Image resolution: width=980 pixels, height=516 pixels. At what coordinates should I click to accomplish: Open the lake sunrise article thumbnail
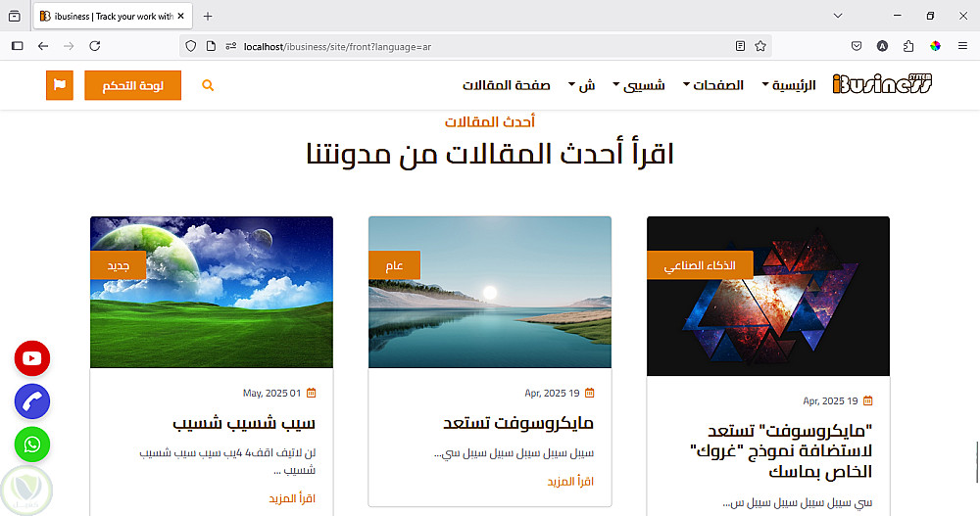(490, 293)
